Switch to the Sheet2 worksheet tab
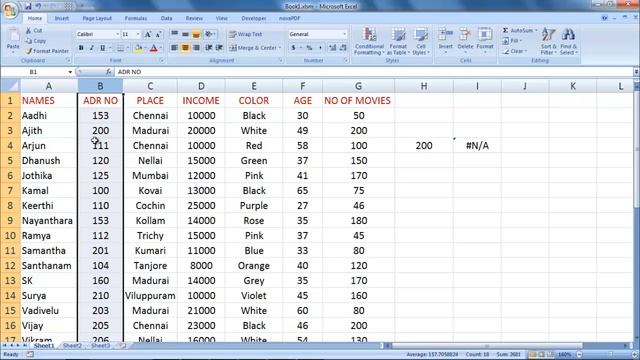The image size is (640, 360). click(72, 346)
